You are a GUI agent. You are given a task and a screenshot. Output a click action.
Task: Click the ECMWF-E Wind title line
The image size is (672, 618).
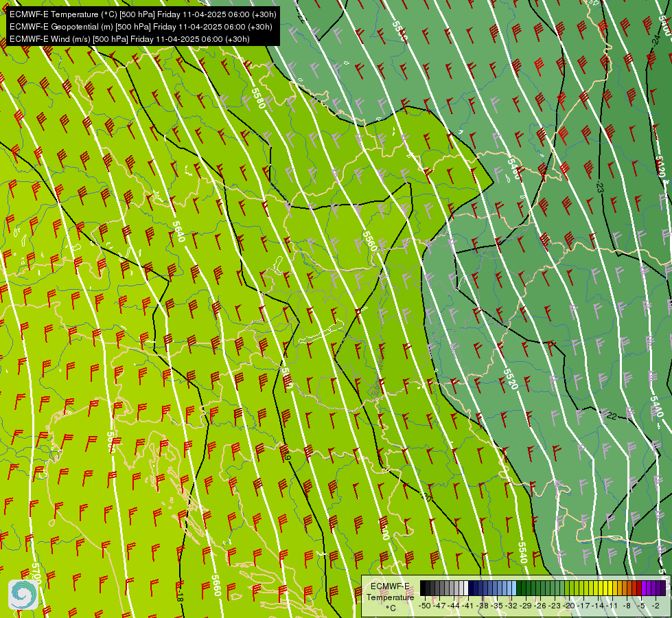[129, 39]
